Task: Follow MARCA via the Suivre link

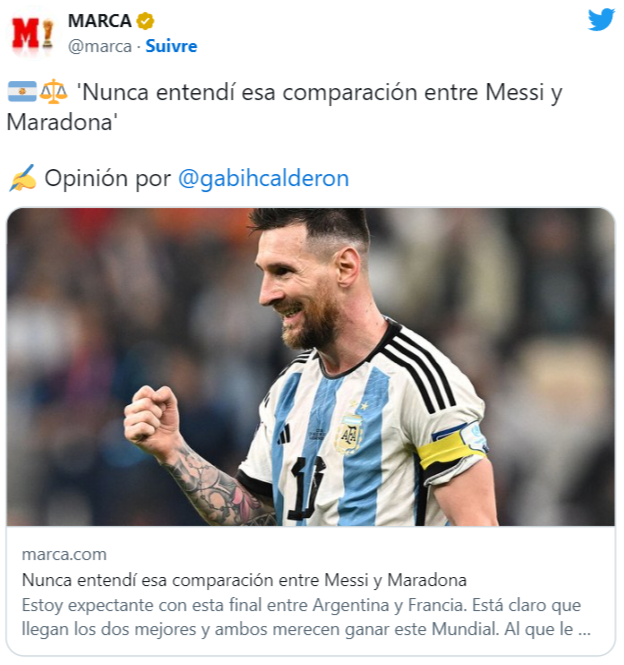Action: coord(171,46)
